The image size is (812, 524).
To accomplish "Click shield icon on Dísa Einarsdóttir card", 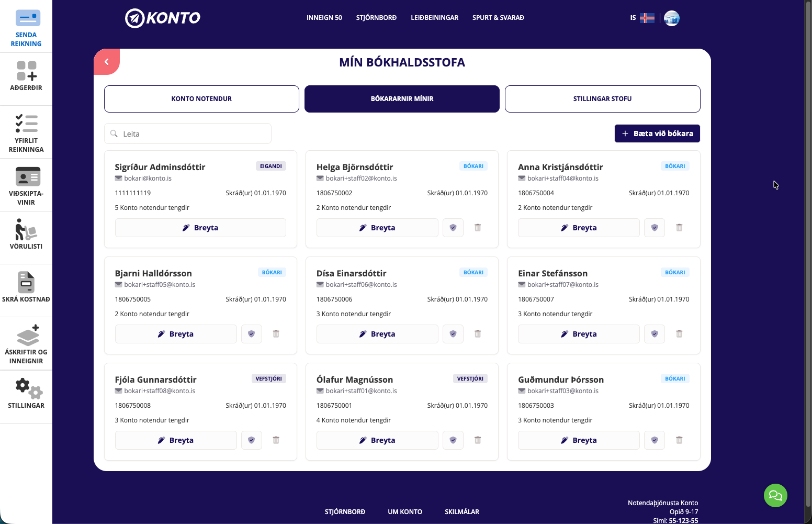I will click(453, 334).
